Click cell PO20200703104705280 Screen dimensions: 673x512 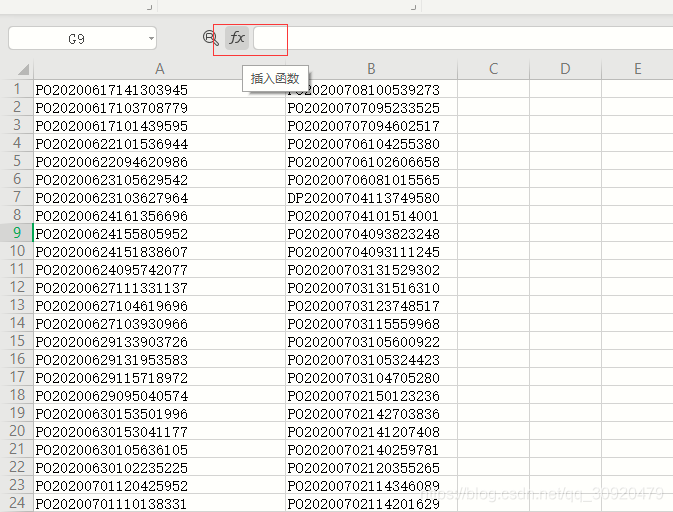pyautogui.click(x=372, y=378)
